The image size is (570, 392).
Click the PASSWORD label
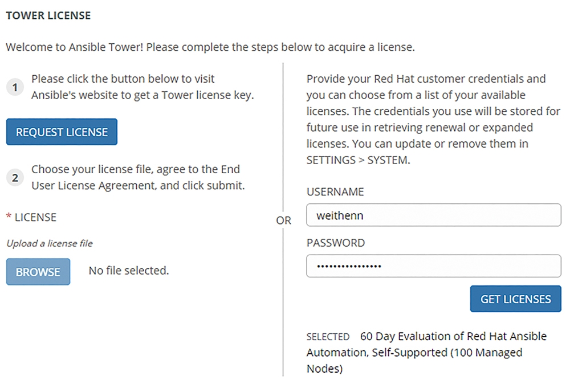click(x=336, y=243)
